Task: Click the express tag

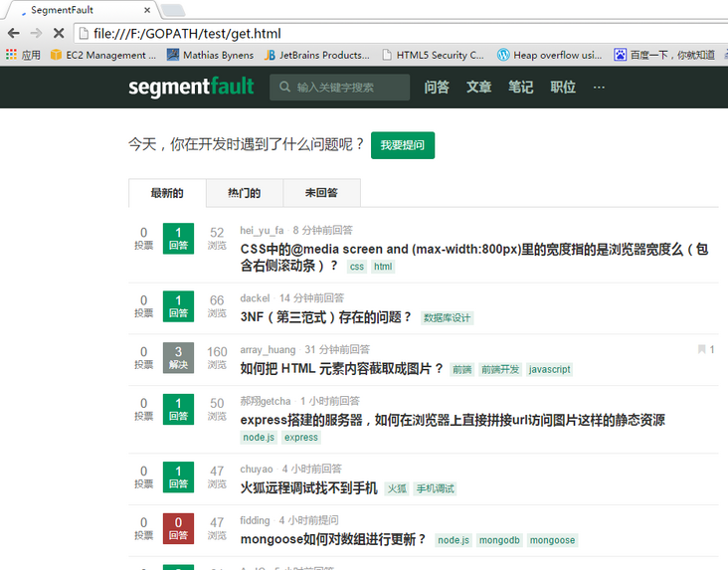Action: (301, 438)
